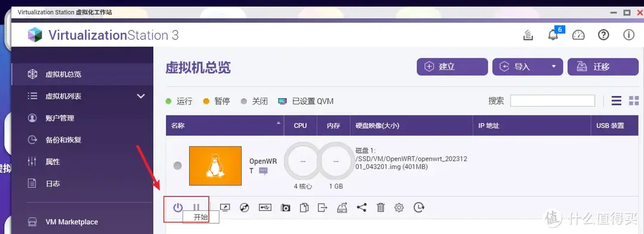Switch to grid view icon
Screen dimensions: 644x234
[x=634, y=101]
